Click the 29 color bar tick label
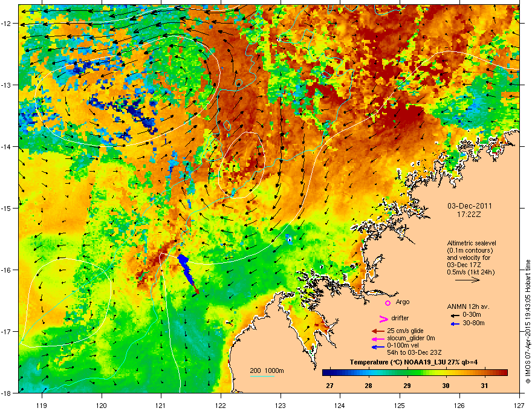Viewport: 532px width, 411px height. [x=407, y=386]
